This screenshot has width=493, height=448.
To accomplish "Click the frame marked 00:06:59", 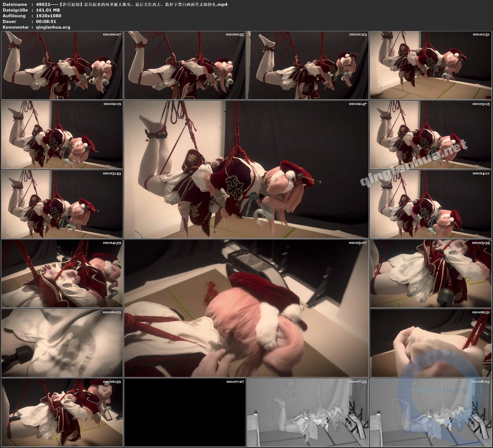I will [x=62, y=412].
